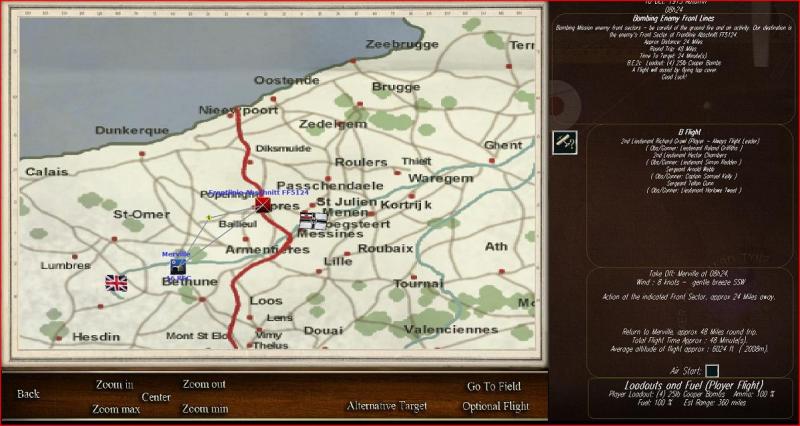The image size is (800, 426).
Task: Click the Valenciennes label on map
Action: point(451,330)
